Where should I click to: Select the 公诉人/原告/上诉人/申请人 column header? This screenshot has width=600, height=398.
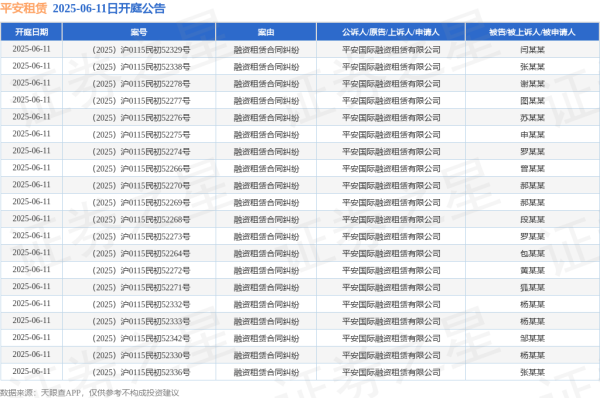(x=391, y=32)
